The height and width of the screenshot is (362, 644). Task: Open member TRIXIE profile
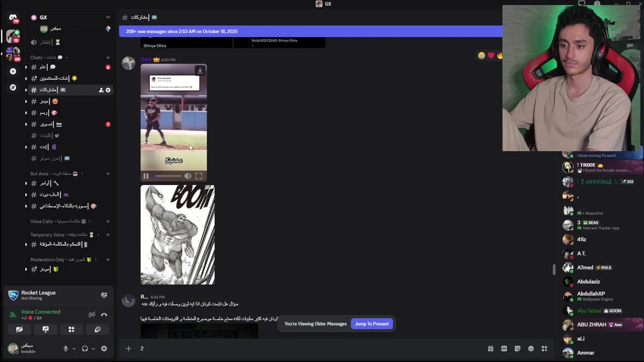(602, 167)
